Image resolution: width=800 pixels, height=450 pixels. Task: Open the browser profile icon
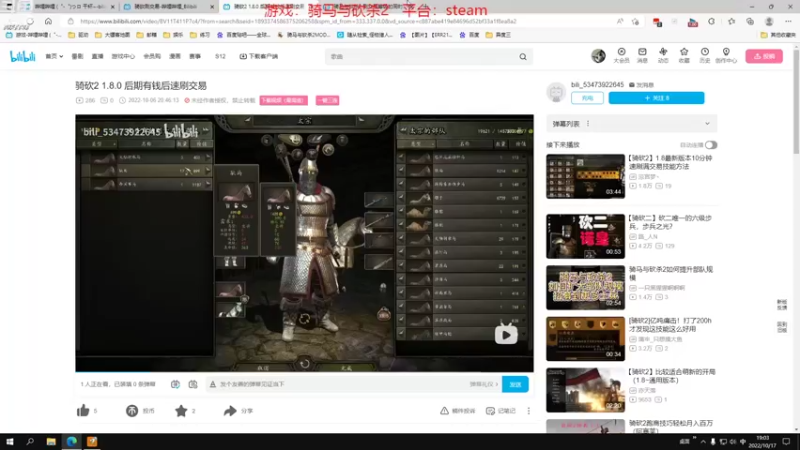769,21
